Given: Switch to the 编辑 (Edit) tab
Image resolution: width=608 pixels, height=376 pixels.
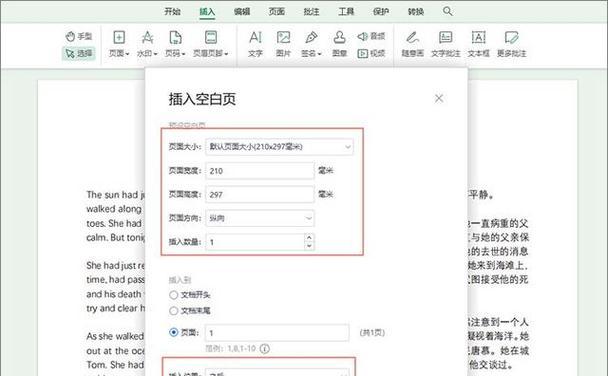Looking at the screenshot, I should (242, 12).
